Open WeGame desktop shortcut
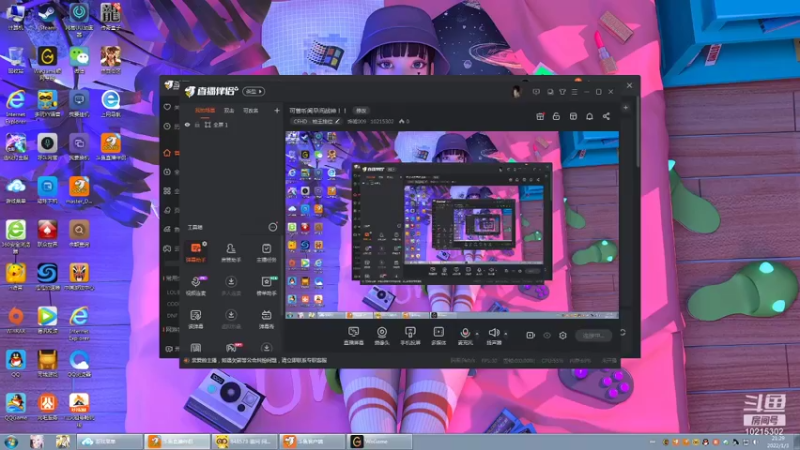Image resolution: width=800 pixels, height=450 pixels. point(47,62)
